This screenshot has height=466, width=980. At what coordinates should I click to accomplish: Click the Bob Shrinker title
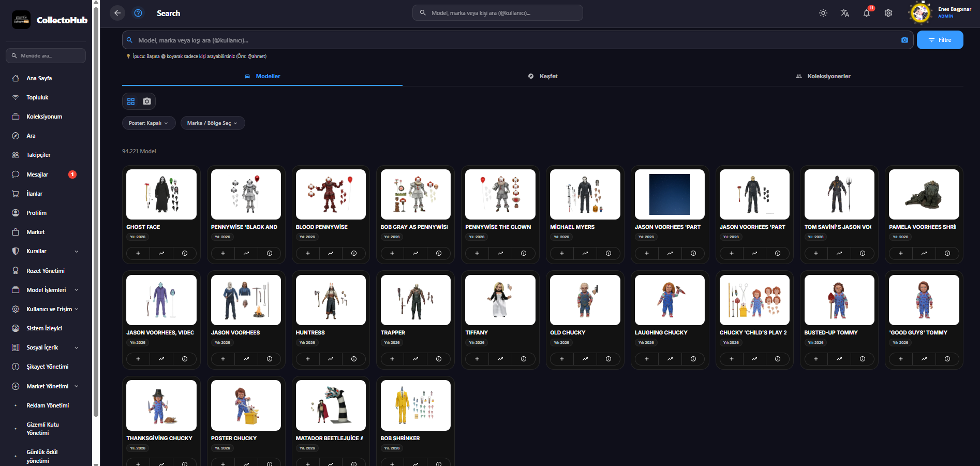pos(400,438)
